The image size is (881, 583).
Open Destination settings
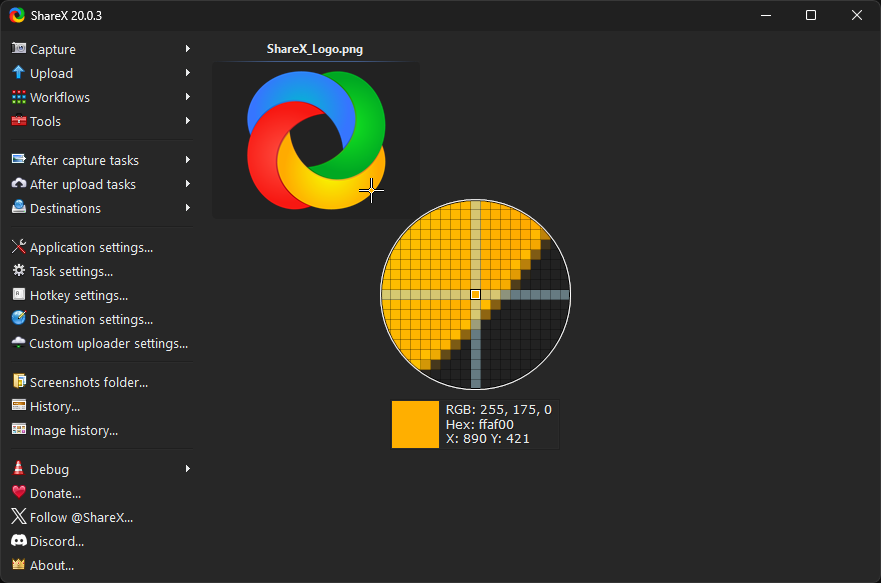[101, 319]
